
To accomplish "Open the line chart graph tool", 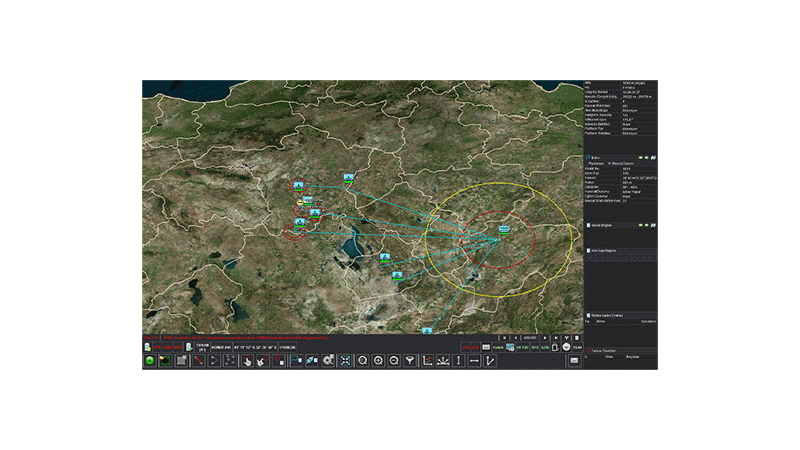I will pyautogui.click(x=428, y=361).
